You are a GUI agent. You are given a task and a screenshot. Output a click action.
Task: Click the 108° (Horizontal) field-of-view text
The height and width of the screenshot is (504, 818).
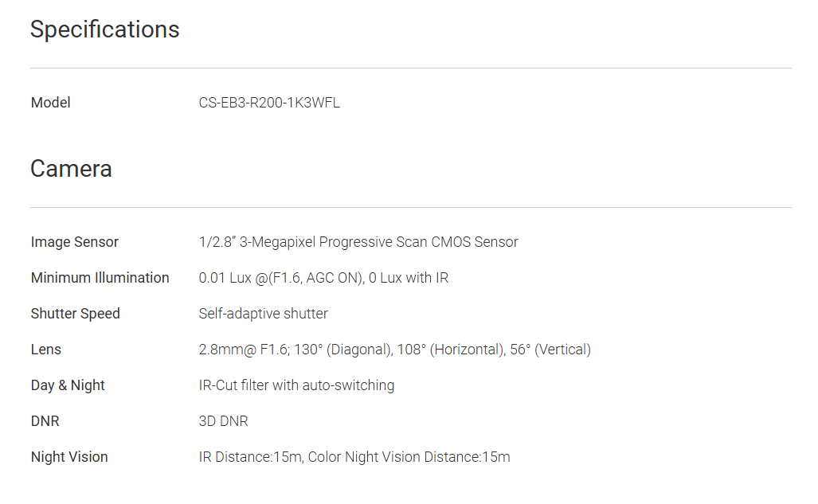point(466,350)
